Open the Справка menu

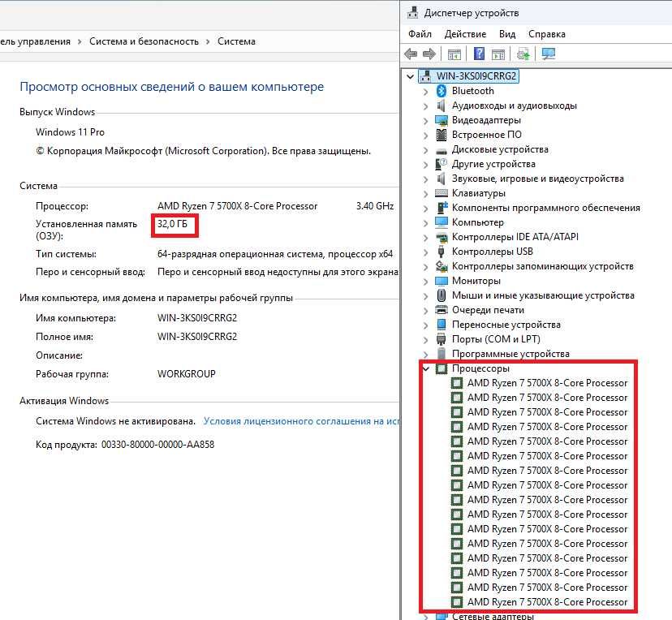(x=546, y=34)
